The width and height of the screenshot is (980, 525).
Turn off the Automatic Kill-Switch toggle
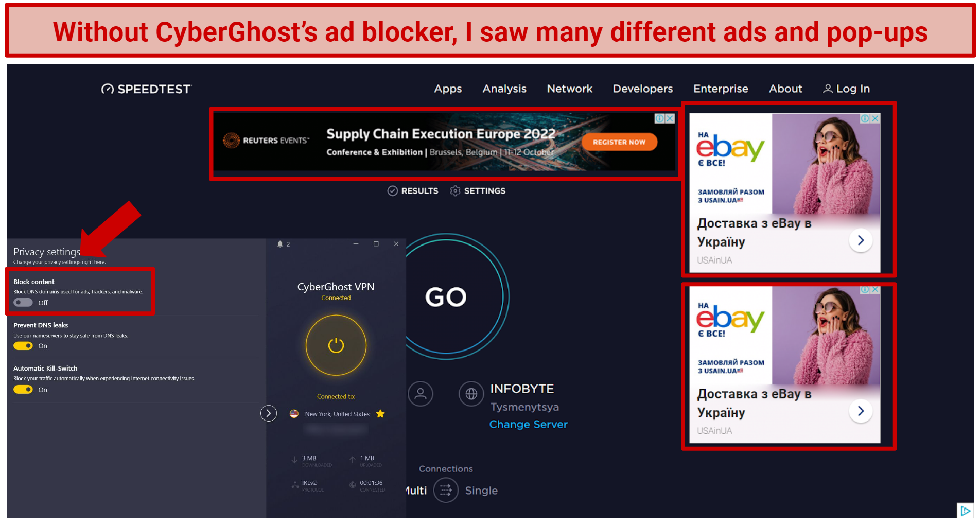pos(23,389)
